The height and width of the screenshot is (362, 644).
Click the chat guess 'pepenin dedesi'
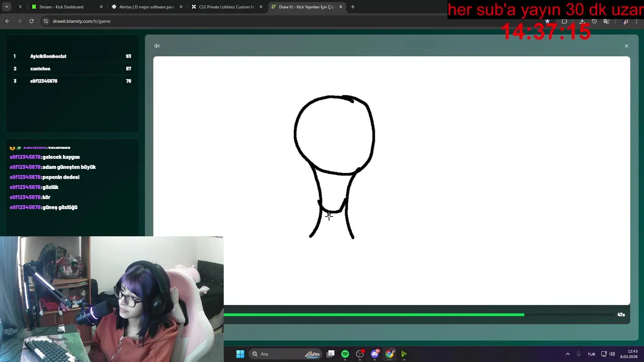point(61,177)
